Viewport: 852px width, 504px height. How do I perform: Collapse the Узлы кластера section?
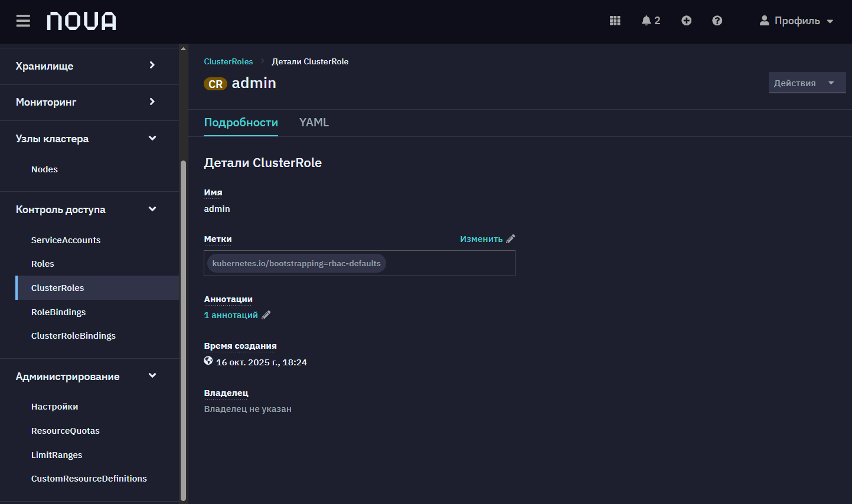pyautogui.click(x=89, y=139)
